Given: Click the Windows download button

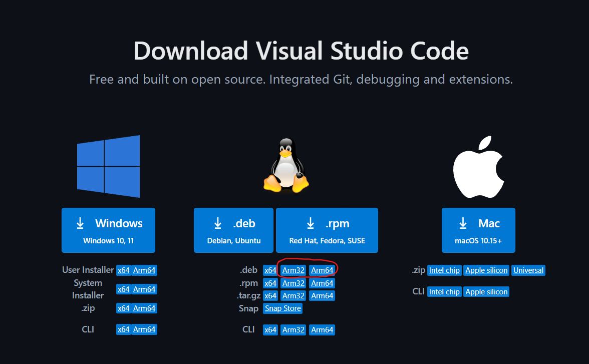Looking at the screenshot, I should click(x=108, y=230).
